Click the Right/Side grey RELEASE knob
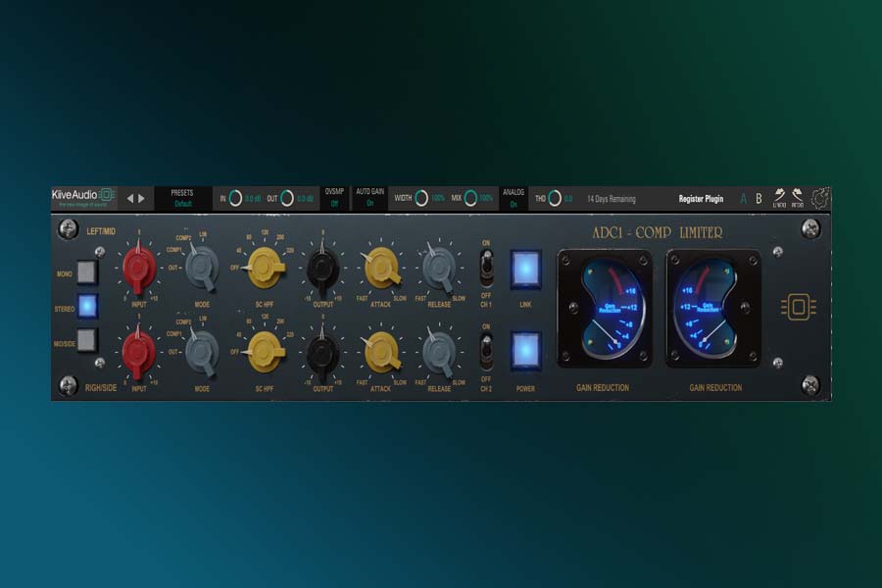 (x=439, y=354)
